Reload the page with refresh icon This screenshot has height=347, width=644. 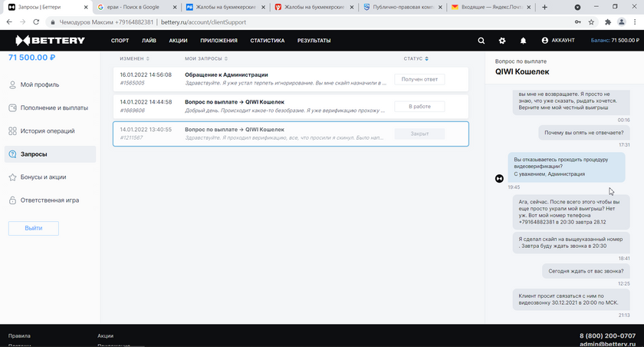pos(36,22)
